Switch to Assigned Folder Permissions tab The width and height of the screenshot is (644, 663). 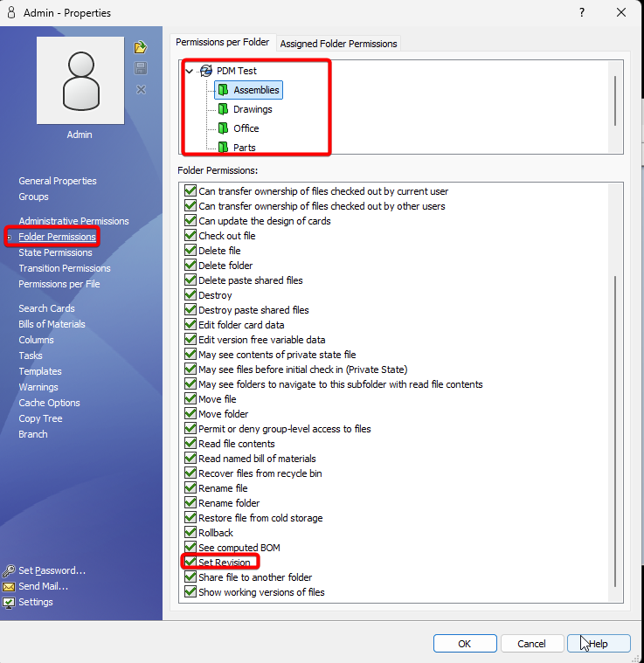(x=338, y=44)
